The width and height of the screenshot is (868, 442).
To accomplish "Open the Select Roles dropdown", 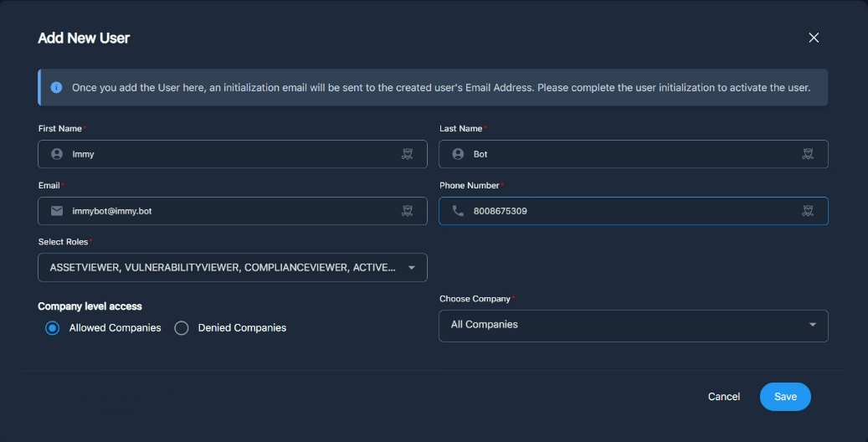I will (232, 268).
